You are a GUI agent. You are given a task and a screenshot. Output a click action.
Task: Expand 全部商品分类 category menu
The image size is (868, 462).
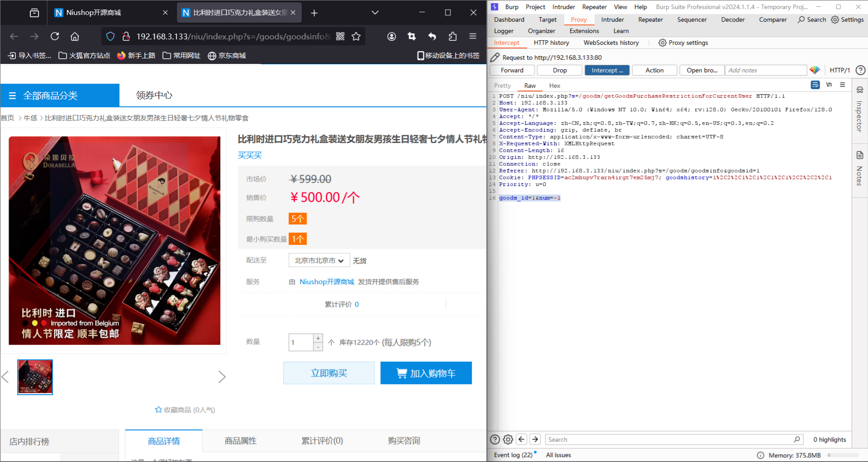tap(60, 95)
